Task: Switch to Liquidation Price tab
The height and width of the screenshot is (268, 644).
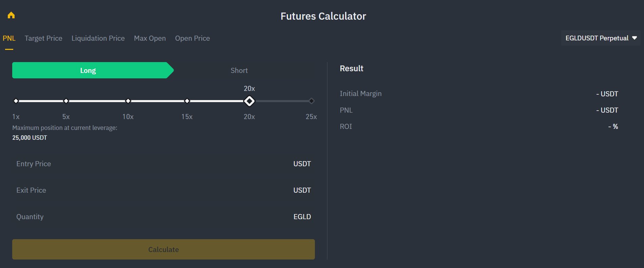Action: [98, 38]
